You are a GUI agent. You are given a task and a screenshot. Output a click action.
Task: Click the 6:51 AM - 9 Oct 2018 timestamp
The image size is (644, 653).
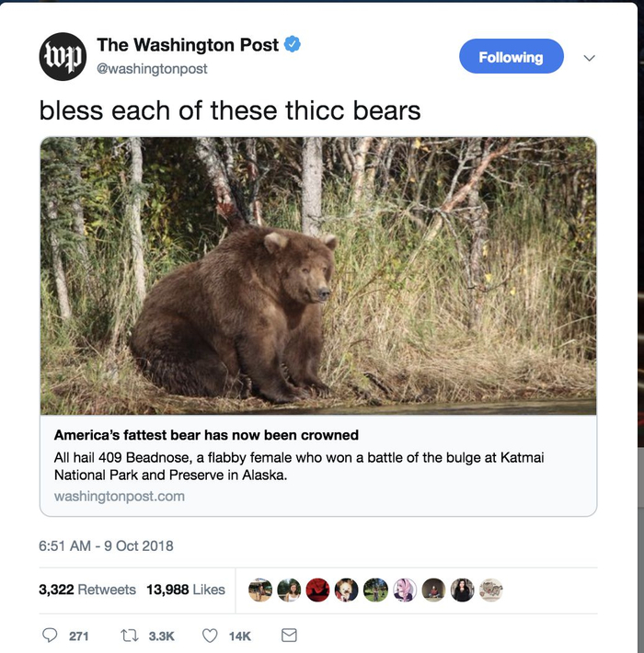click(x=106, y=545)
